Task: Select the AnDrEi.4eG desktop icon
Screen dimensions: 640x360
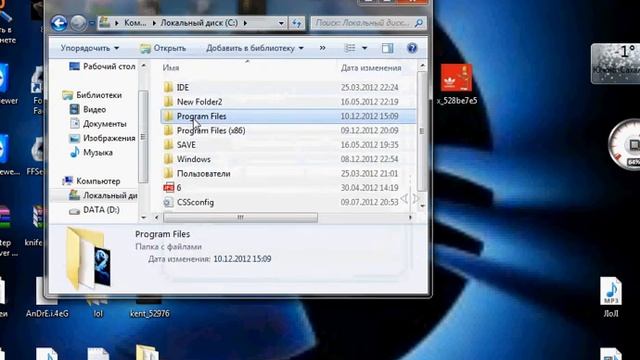Action: point(47,297)
